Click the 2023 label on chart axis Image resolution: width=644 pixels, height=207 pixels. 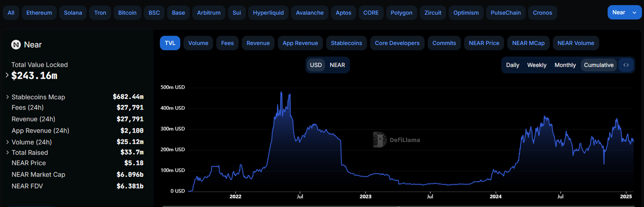365,197
